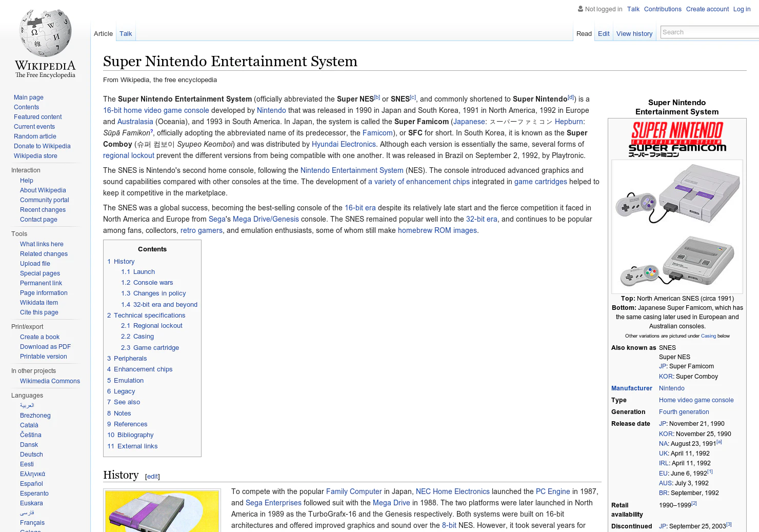
Task: Open the Wikipedia store link
Action: pyautogui.click(x=35, y=156)
